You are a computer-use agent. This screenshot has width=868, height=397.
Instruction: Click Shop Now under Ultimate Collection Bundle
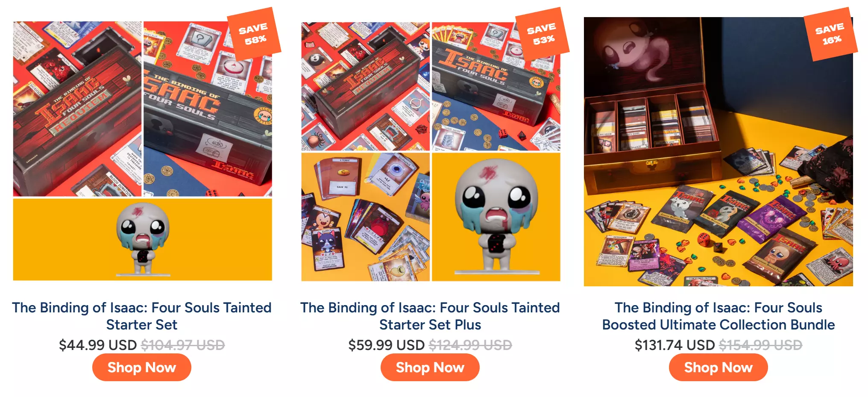click(x=718, y=368)
